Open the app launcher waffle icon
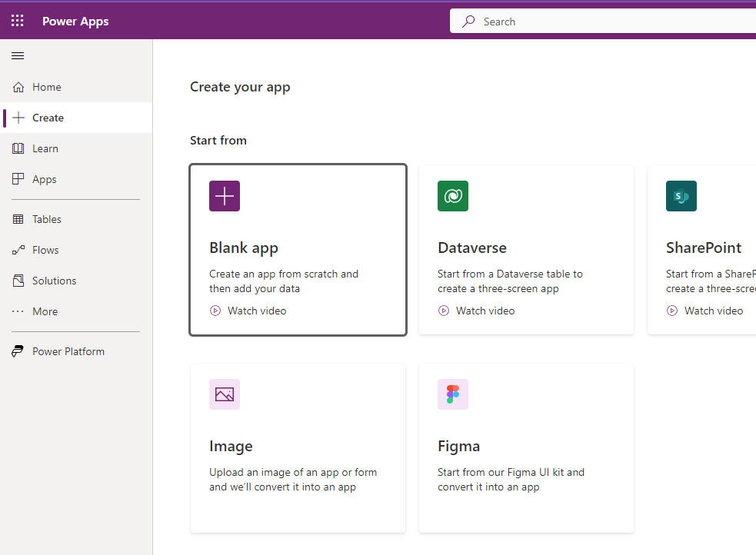The width and height of the screenshot is (756, 555). point(18,21)
